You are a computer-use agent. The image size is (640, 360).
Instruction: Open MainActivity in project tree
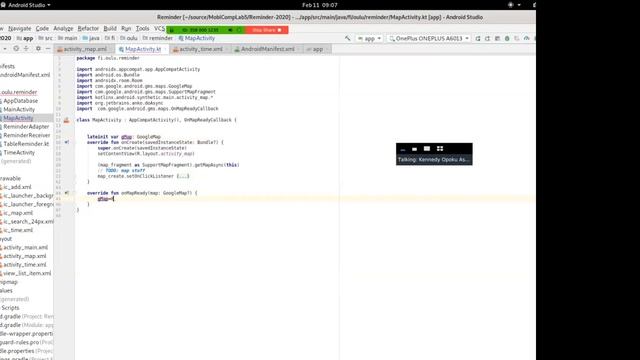(x=18, y=109)
